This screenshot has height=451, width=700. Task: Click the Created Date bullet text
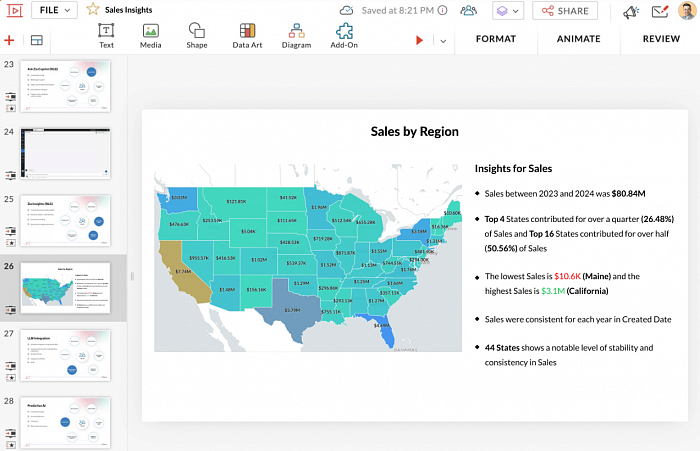click(578, 319)
